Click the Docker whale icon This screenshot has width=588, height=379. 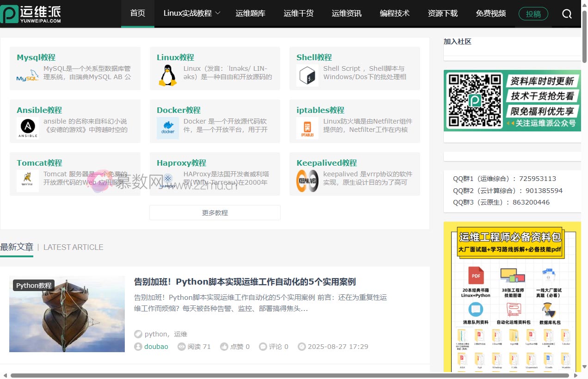click(167, 128)
